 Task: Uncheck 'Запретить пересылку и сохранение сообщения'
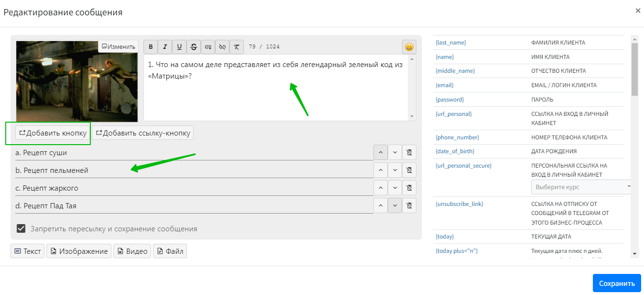21,228
